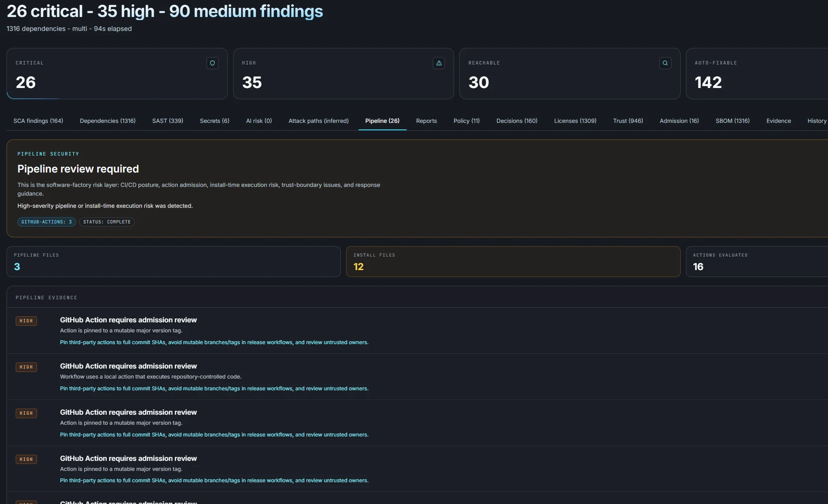Click the HIGH badge on the local action finding
Screen dimensions: 828x504
coord(26,367)
